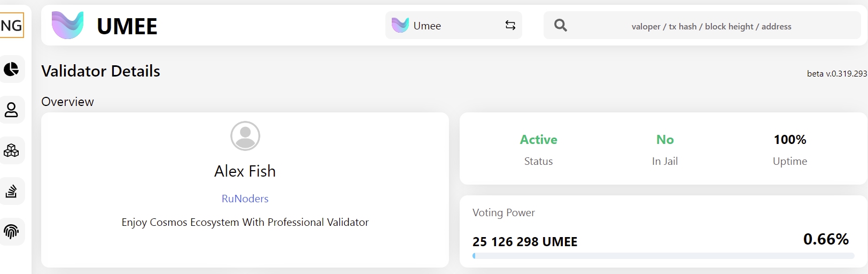Click the In Jail No indicator
Screen dimensions: 868x274
[x=665, y=140]
